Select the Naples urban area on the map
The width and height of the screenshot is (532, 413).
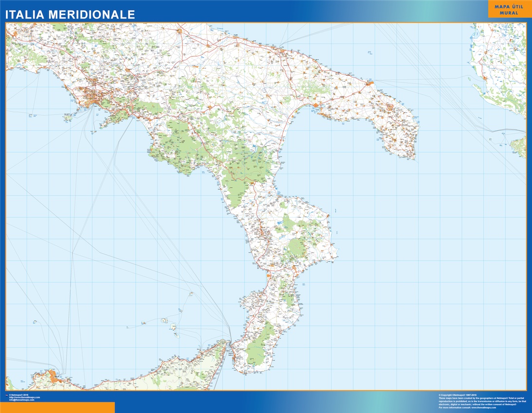[x=94, y=99]
